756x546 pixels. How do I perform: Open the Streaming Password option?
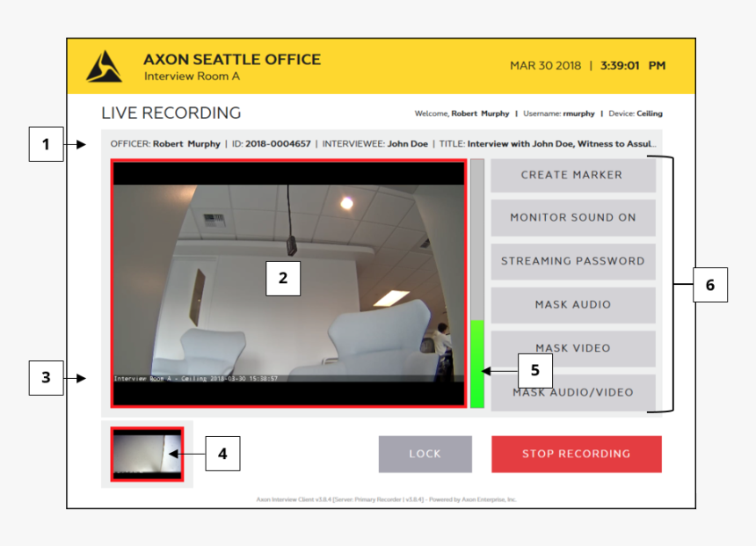click(x=573, y=261)
